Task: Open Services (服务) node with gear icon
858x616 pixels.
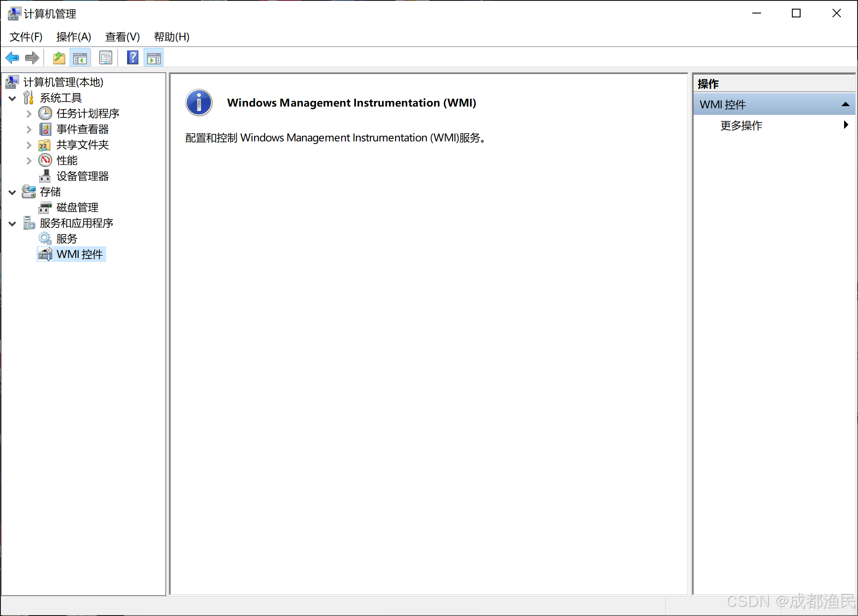Action: pos(67,239)
